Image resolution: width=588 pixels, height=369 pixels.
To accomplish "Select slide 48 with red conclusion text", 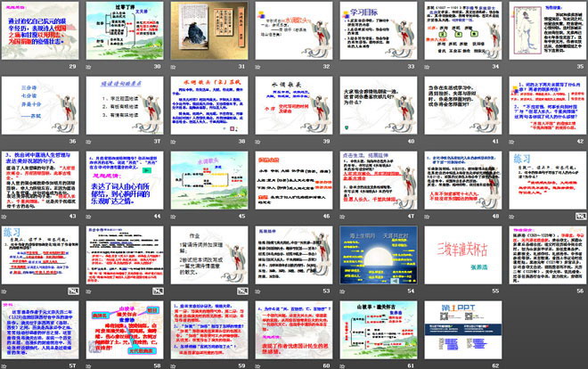I will [x=463, y=180].
